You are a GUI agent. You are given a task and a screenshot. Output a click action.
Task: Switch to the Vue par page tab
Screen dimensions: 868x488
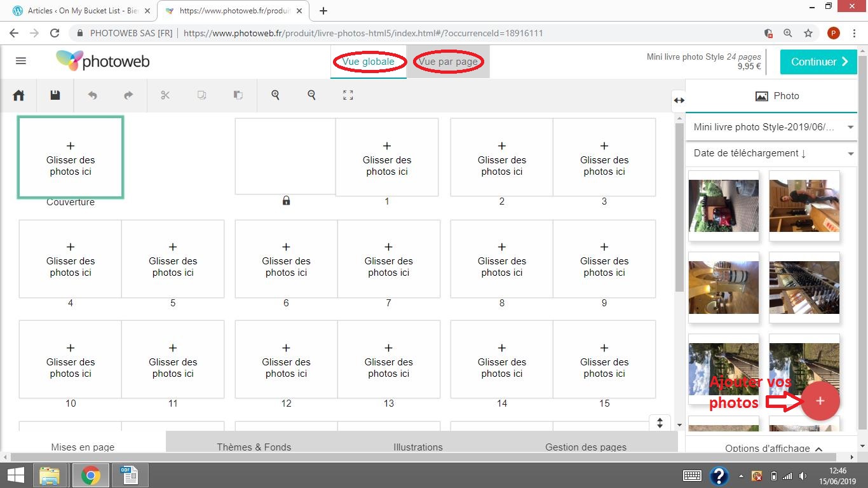pyautogui.click(x=448, y=62)
